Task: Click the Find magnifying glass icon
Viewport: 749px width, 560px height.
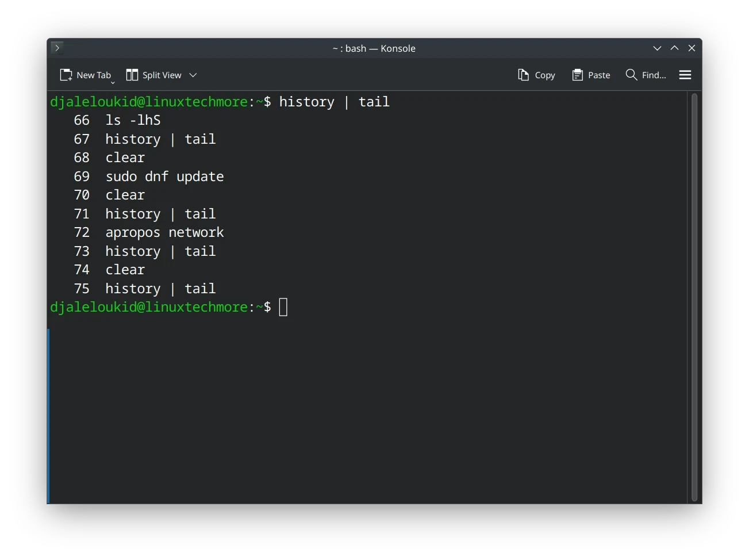Action: [x=631, y=75]
